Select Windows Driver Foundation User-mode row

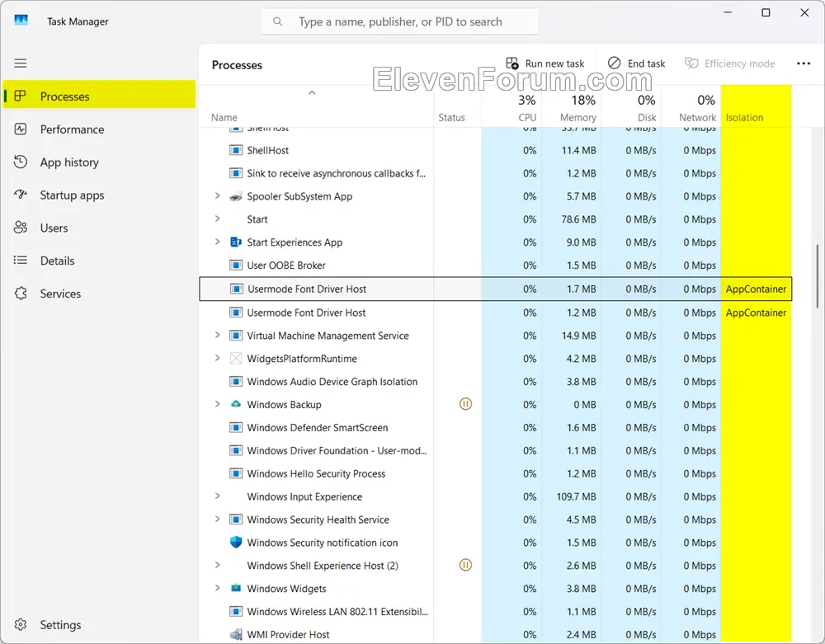496,451
